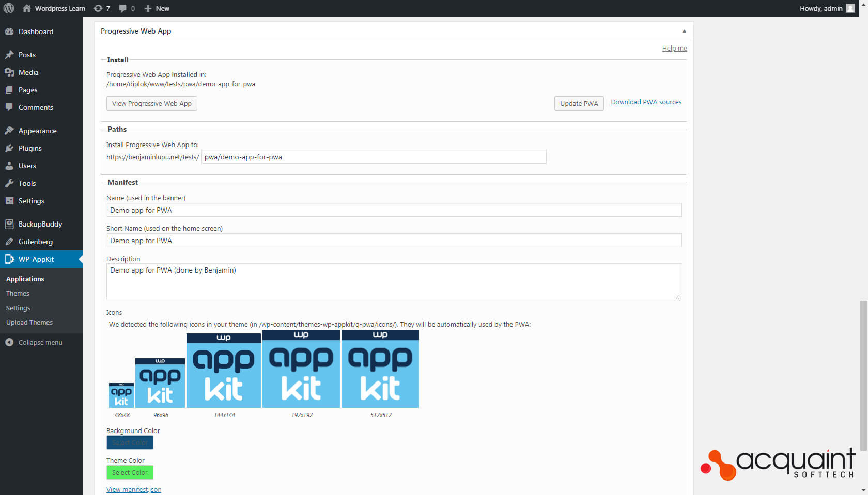Open the Plugins menu in sidebar

coord(30,148)
